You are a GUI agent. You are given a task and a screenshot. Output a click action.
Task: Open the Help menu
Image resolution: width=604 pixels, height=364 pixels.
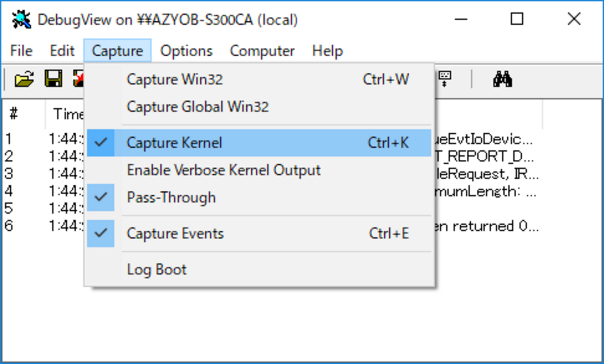tap(328, 51)
